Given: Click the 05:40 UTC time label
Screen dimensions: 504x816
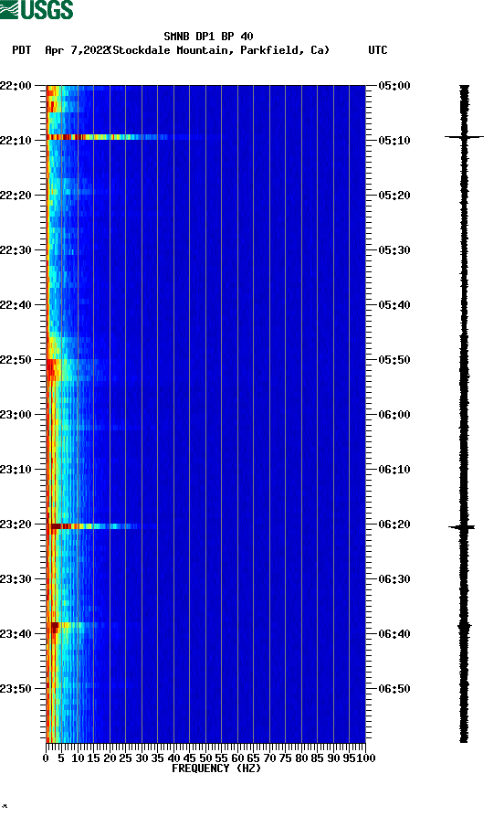Looking at the screenshot, I should click(x=394, y=305).
